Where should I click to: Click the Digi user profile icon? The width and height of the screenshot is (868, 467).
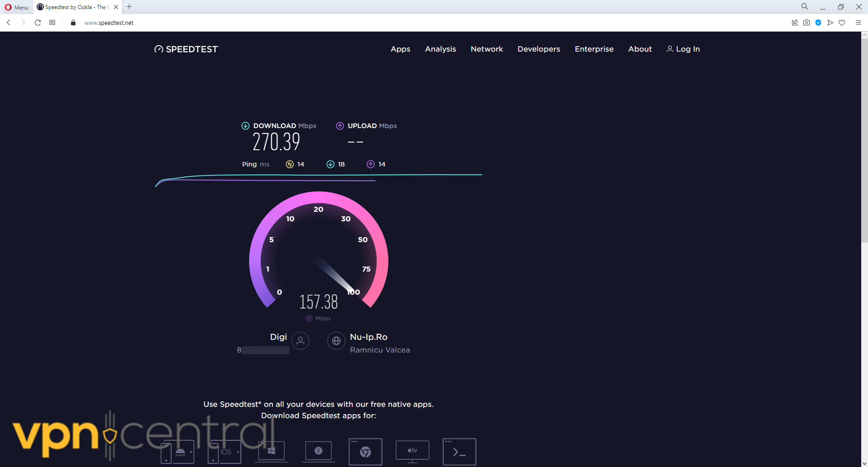(300, 341)
